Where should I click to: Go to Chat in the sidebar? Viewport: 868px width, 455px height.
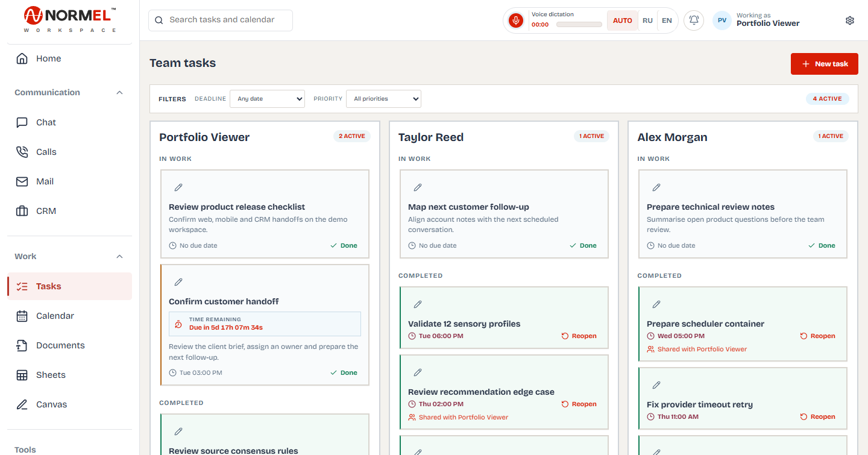click(69, 122)
